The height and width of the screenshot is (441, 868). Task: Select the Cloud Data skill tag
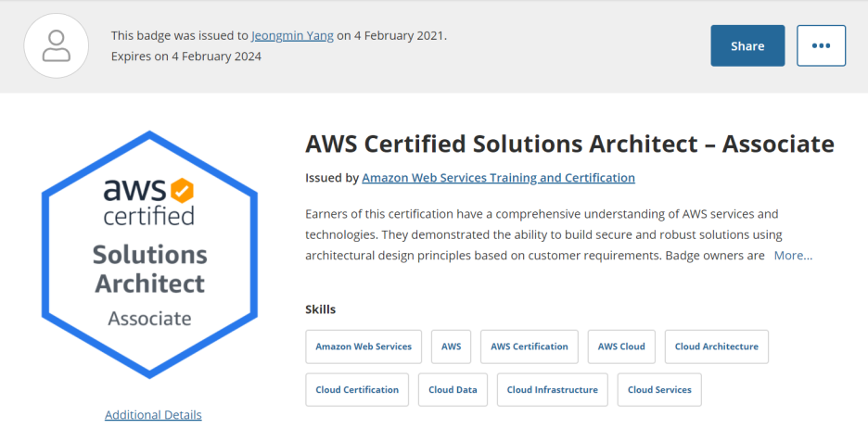[453, 390]
